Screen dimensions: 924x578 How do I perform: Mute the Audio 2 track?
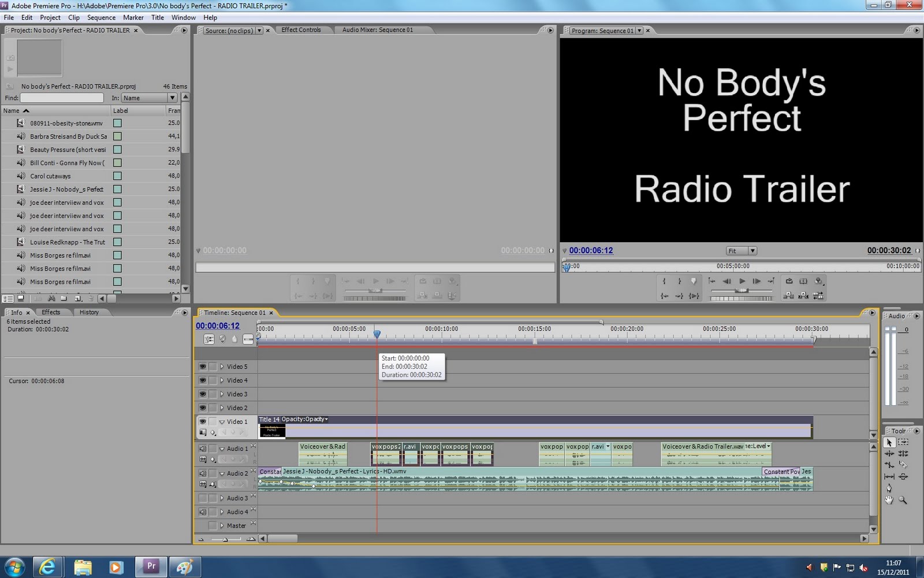pos(203,473)
